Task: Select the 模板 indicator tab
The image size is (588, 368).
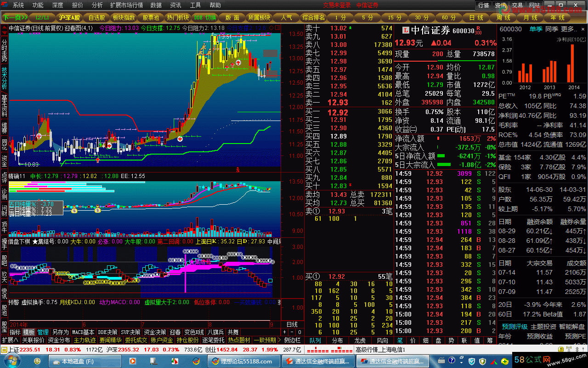Action: click(x=29, y=332)
